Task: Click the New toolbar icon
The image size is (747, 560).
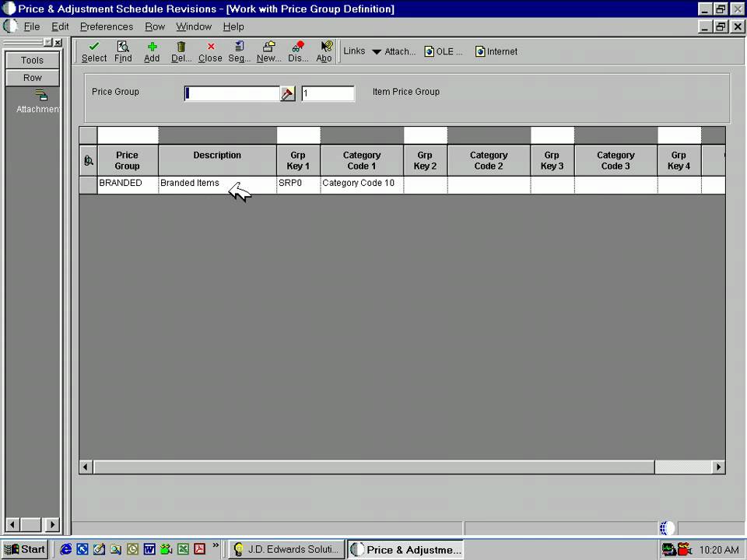Action: pos(268,51)
